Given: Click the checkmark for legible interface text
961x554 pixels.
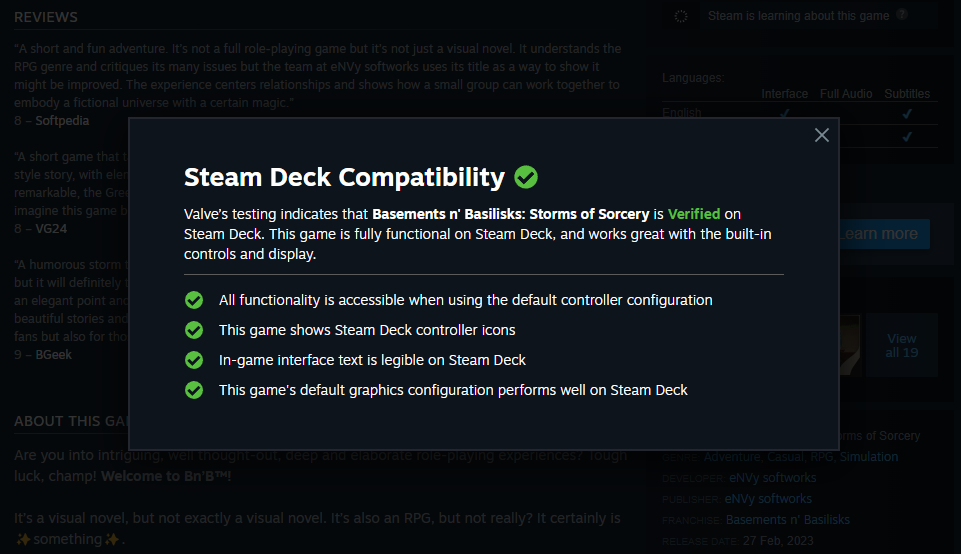Looking at the screenshot, I should (194, 360).
